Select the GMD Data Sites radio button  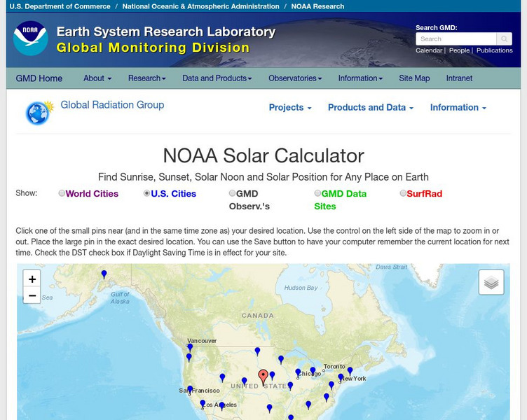[317, 193]
